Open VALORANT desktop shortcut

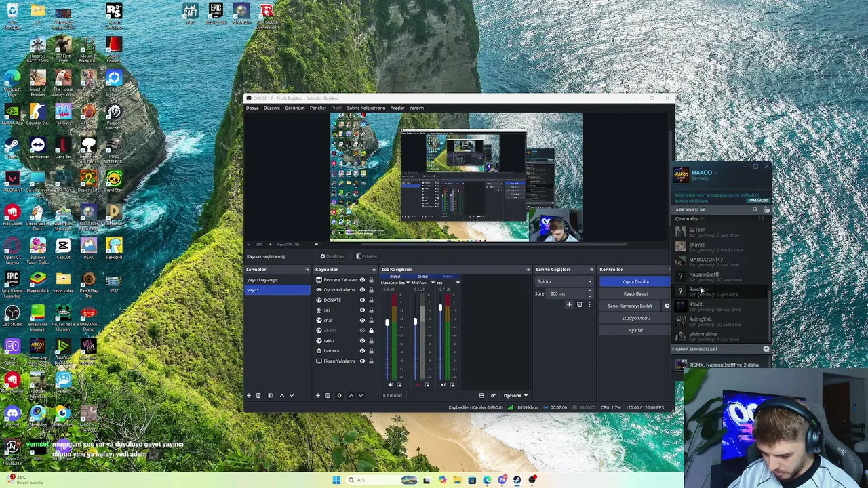pos(12,182)
